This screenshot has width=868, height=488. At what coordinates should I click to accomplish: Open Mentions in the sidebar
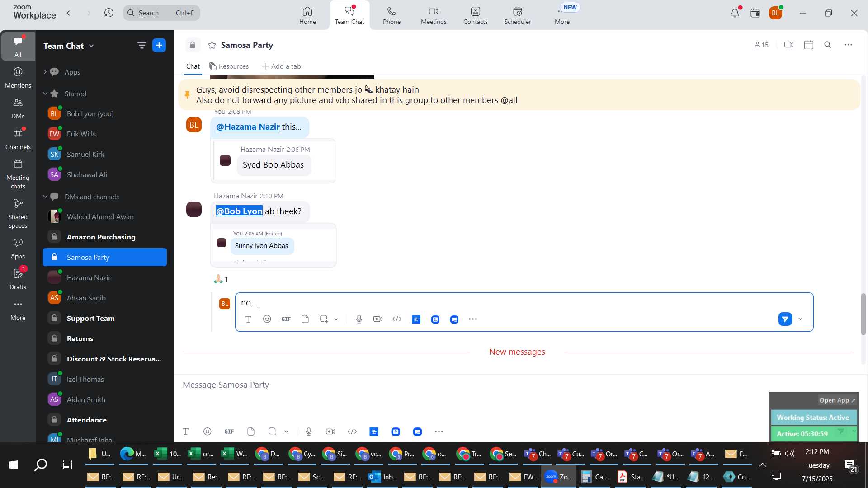click(18, 78)
